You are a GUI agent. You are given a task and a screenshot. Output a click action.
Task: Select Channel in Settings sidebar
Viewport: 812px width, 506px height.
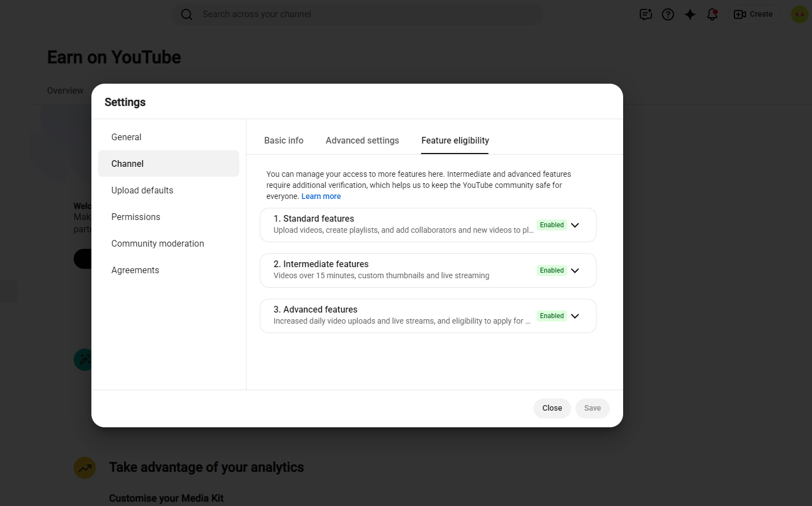point(168,163)
